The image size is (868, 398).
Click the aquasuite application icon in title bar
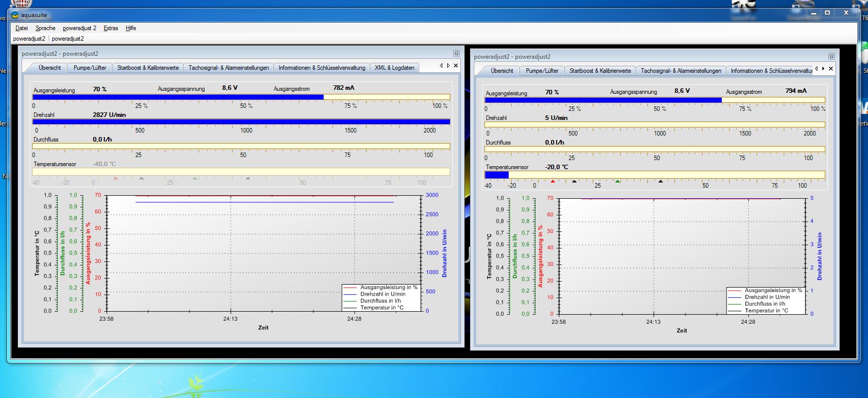coord(15,15)
